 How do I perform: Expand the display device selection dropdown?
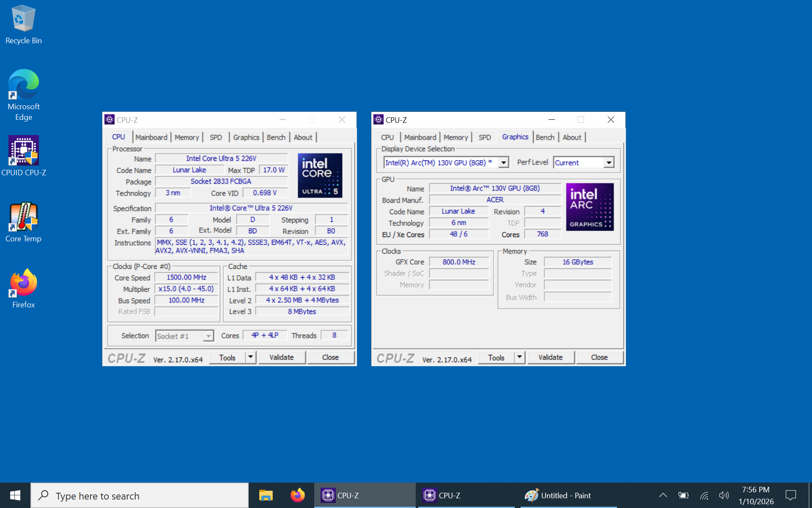pyautogui.click(x=503, y=163)
